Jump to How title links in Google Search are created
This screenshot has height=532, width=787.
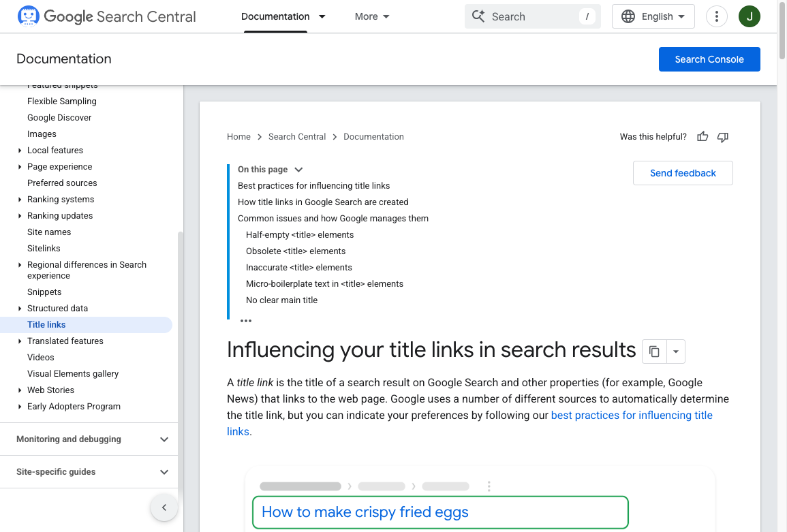click(323, 202)
